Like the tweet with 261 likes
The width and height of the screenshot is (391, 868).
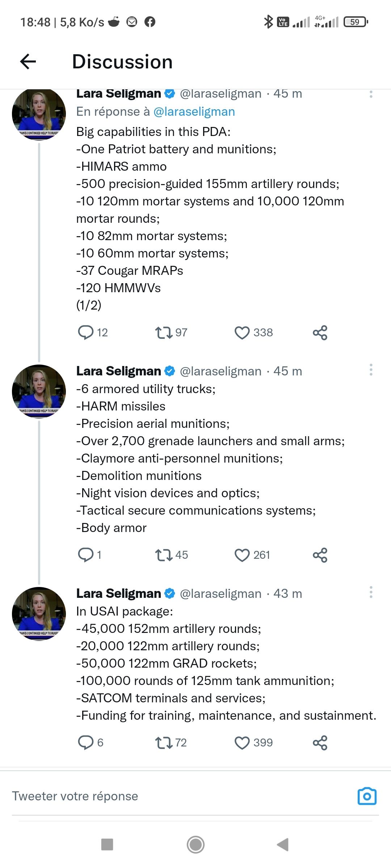[242, 555]
